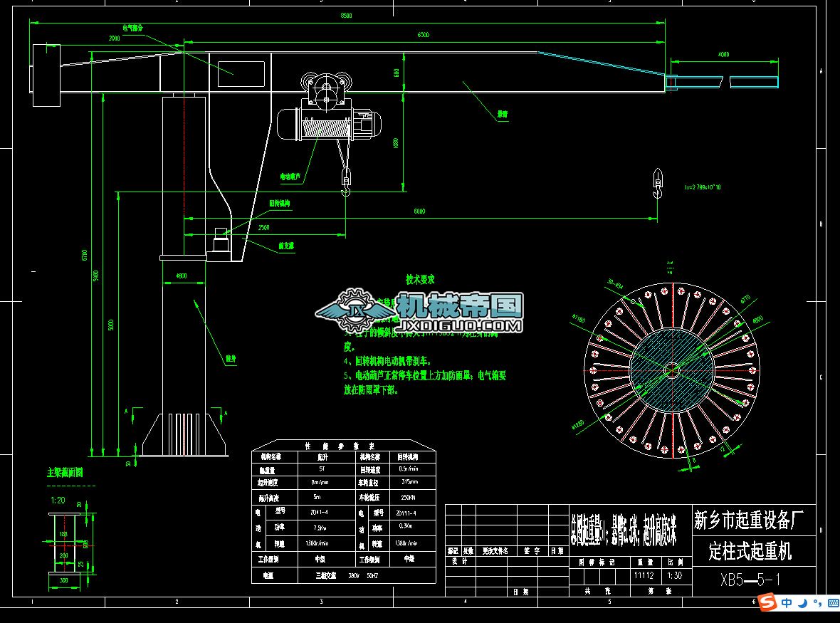The width and height of the screenshot is (840, 623).
Task: Select the table heading 性能参数表
Action: (x=340, y=446)
